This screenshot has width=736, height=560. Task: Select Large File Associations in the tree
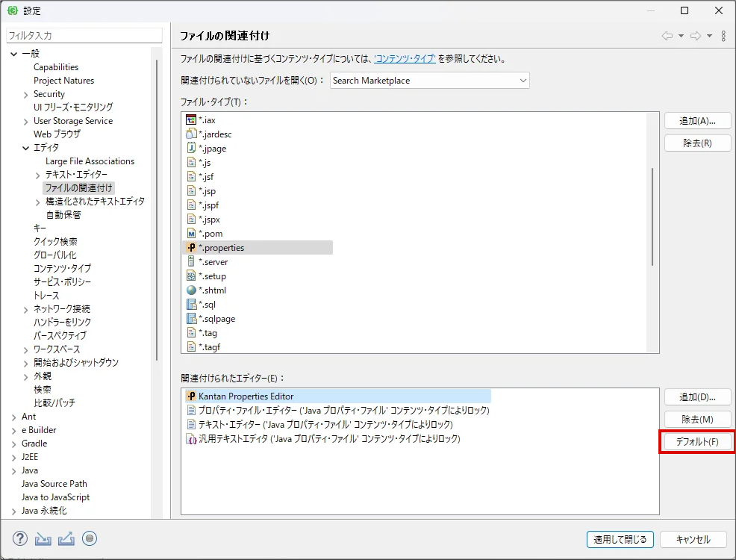tap(90, 161)
